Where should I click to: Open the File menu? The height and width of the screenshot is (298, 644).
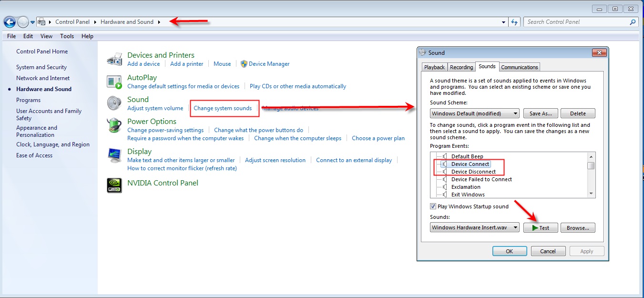pos(11,36)
